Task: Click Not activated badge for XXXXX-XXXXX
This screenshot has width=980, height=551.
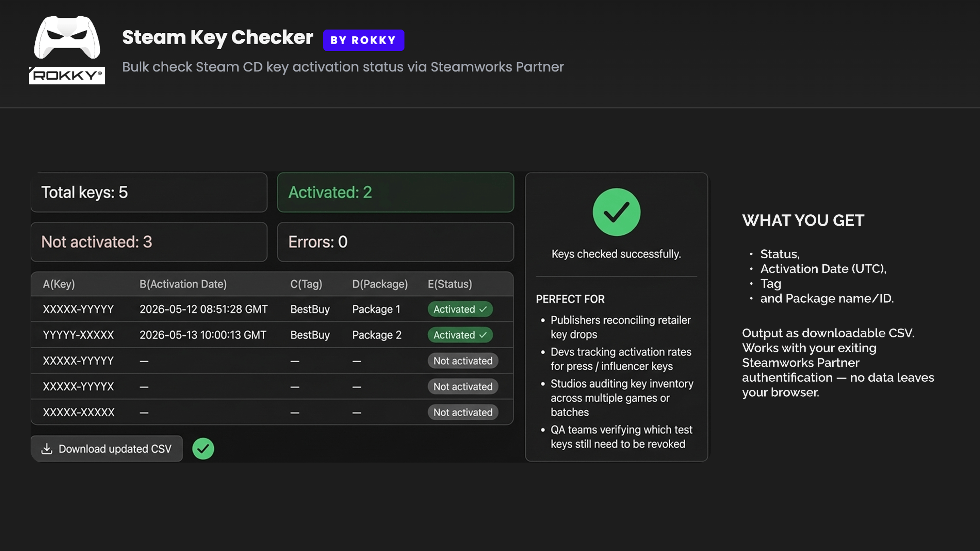Action: point(463,412)
